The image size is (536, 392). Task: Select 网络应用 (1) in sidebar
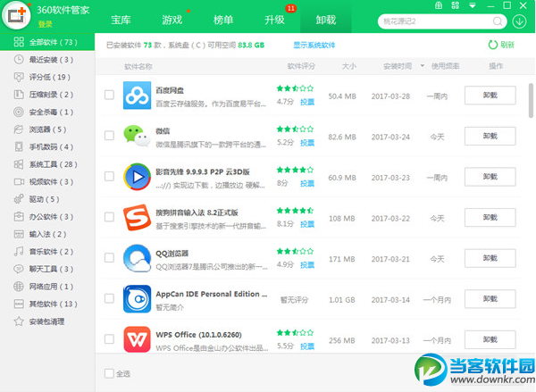47,287
